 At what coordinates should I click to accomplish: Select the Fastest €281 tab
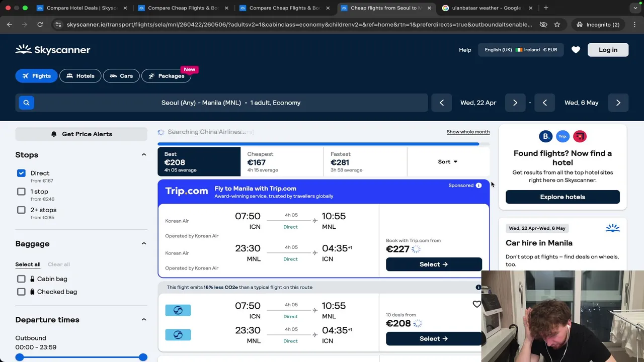click(365, 162)
